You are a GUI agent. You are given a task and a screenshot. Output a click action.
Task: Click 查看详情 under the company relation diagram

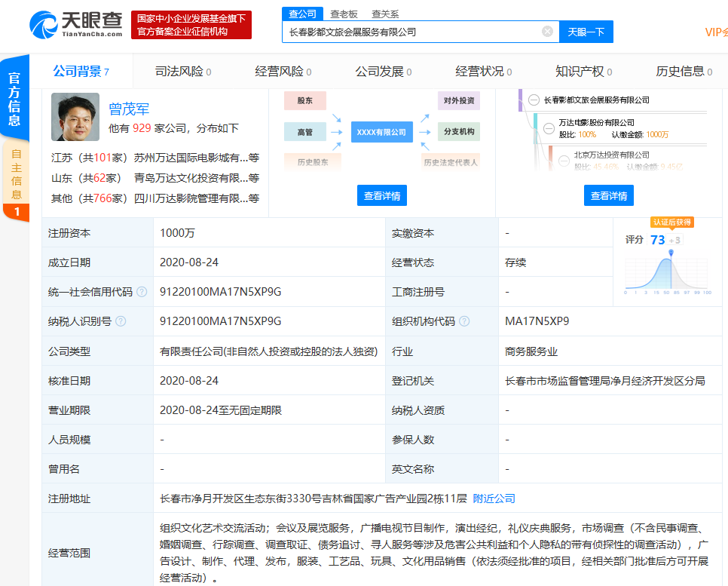[382, 195]
